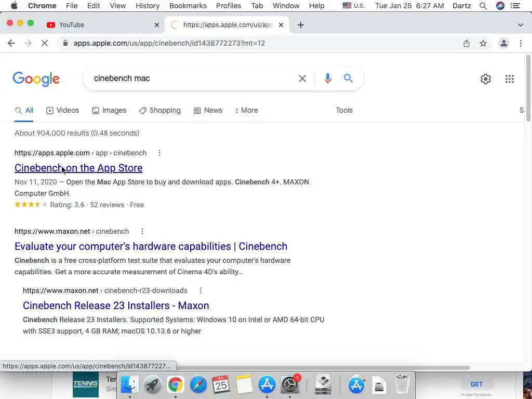The height and width of the screenshot is (399, 532).
Task: Open Cinebench Release 23 Installers link
Action: pyautogui.click(x=116, y=305)
